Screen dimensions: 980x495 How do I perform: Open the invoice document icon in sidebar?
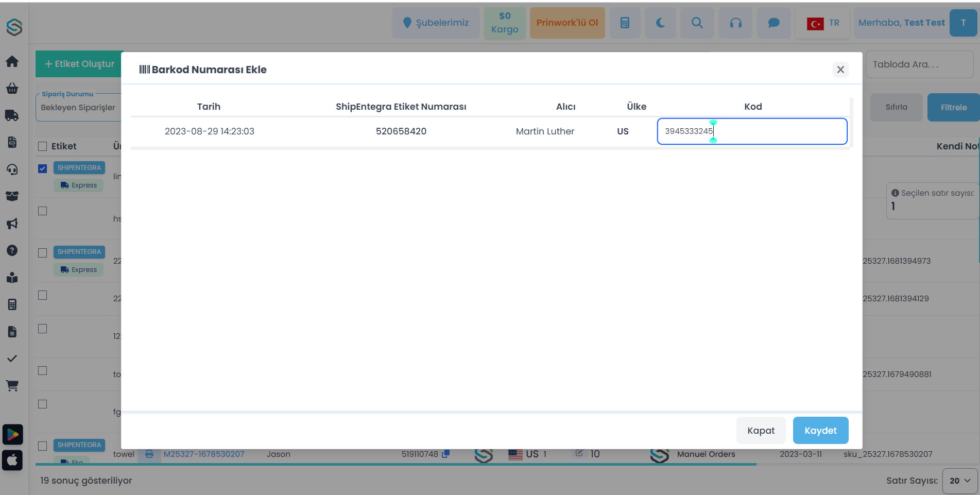[x=12, y=142]
